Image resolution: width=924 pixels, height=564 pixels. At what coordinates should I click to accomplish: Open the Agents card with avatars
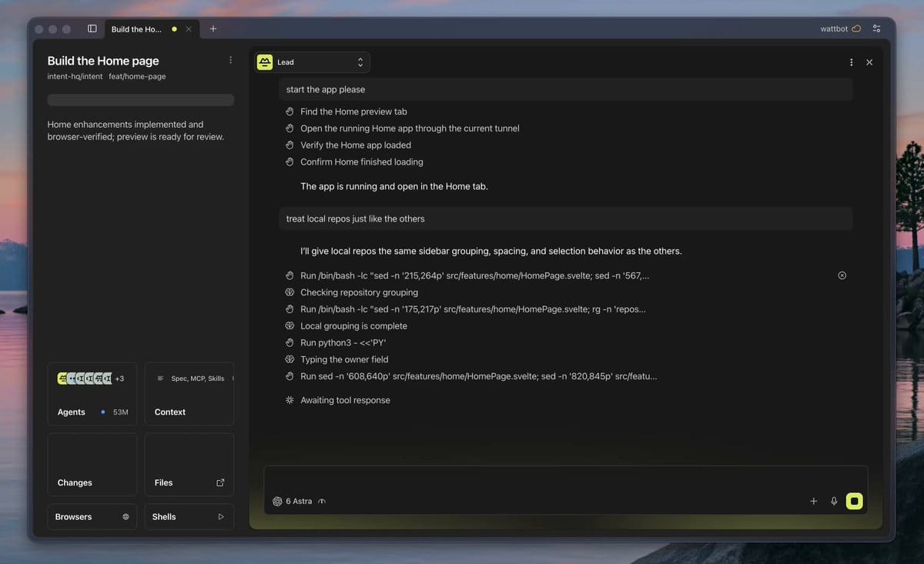click(92, 394)
